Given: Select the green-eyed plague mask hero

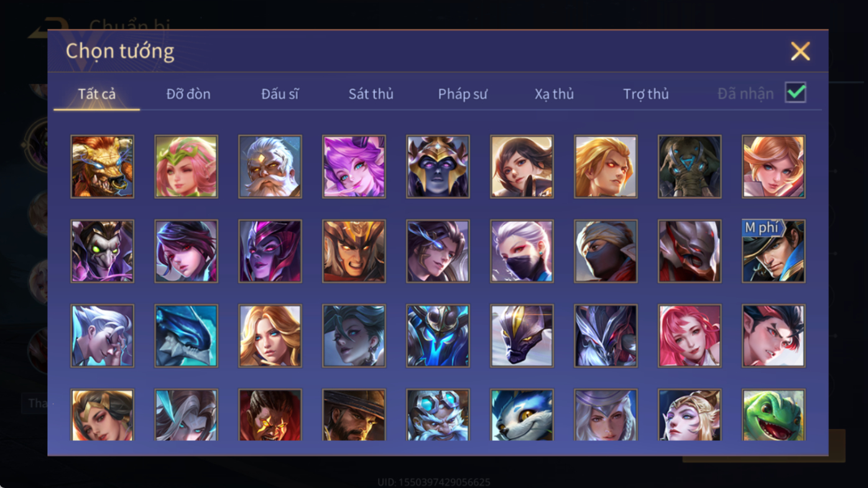Looking at the screenshot, I should [102, 251].
